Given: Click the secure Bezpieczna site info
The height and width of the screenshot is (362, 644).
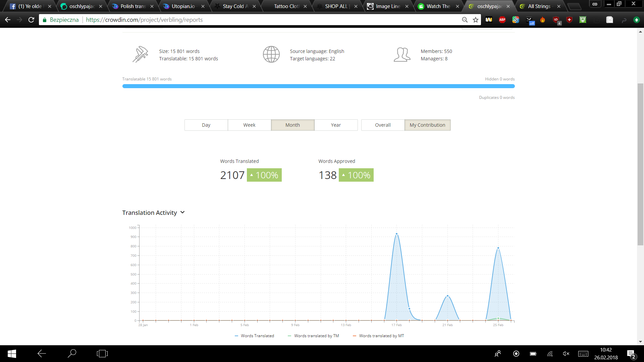Looking at the screenshot, I should click(x=60, y=20).
